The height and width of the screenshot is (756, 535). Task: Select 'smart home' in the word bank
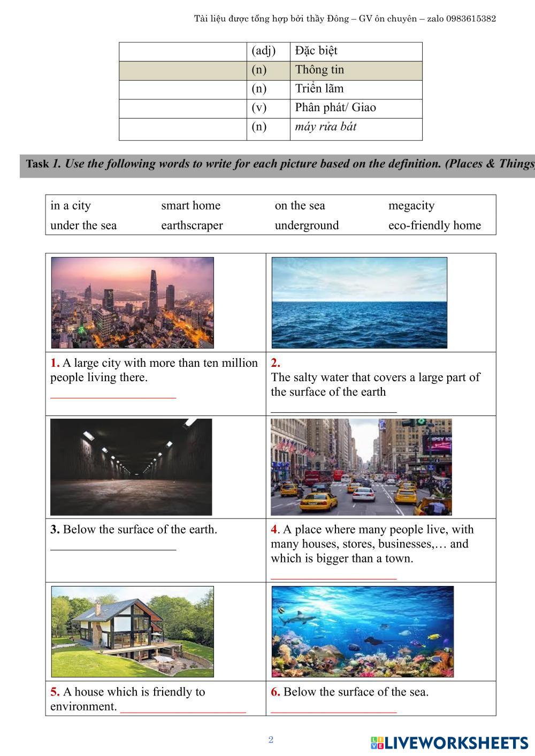[x=190, y=206]
